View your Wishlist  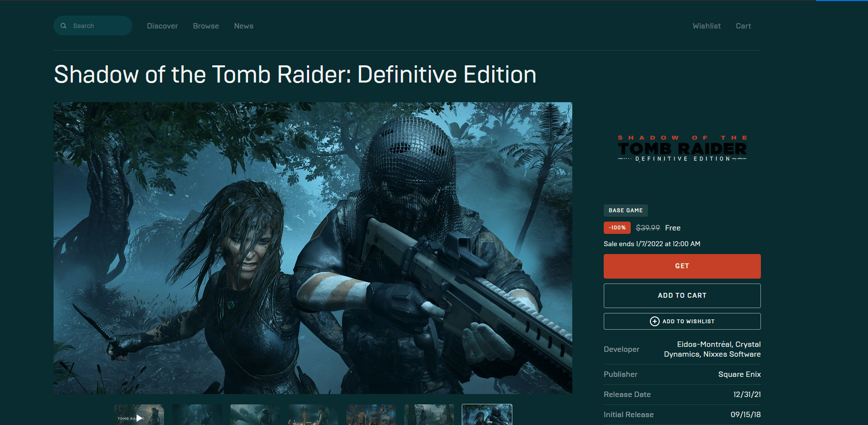(x=706, y=26)
